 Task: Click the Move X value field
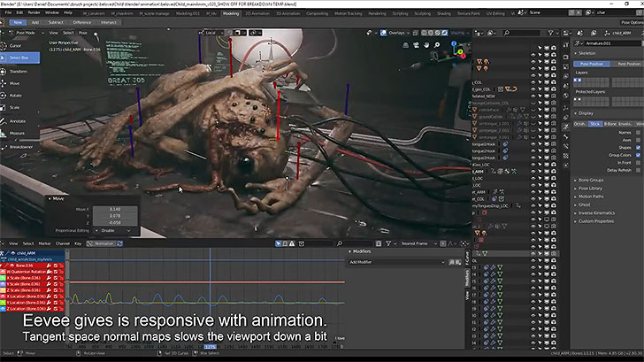(x=115, y=209)
